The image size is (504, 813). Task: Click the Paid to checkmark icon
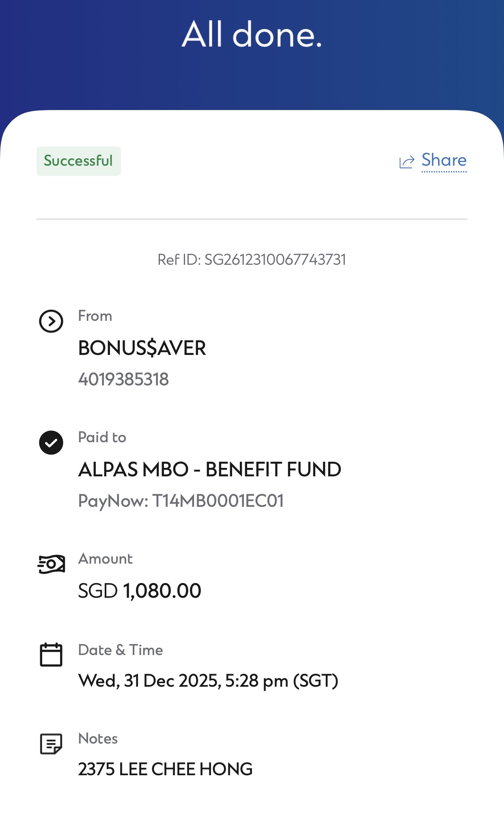[51, 443]
